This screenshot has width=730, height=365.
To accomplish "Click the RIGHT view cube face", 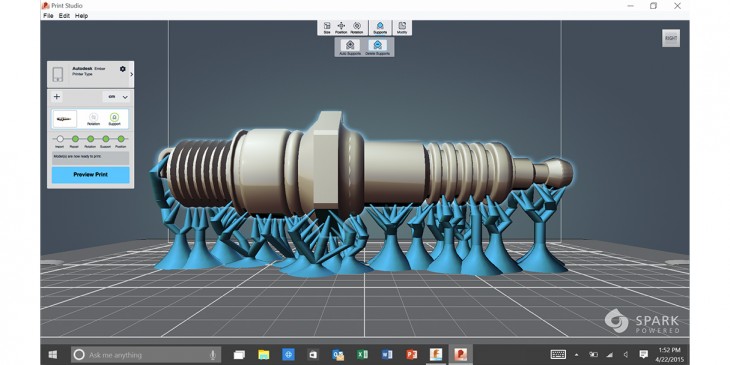I will (x=671, y=38).
